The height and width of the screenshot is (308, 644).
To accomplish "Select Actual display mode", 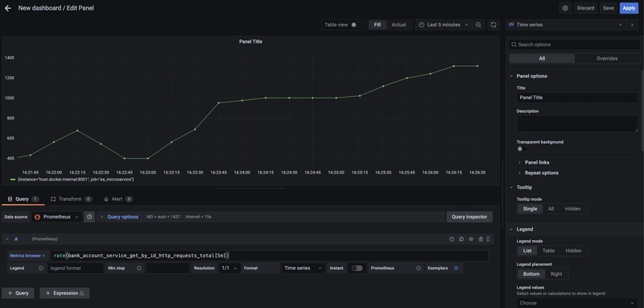I will click(398, 25).
